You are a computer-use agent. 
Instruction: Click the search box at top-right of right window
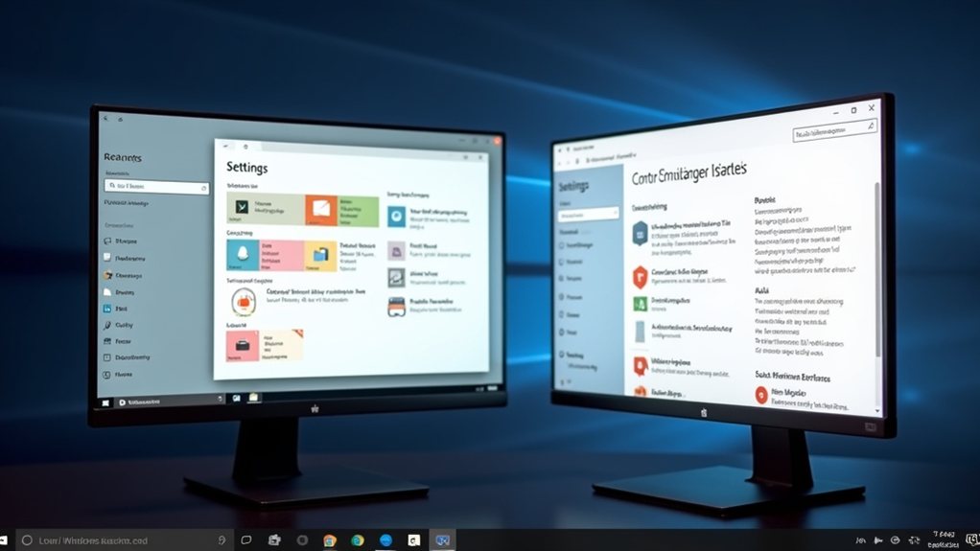[833, 135]
